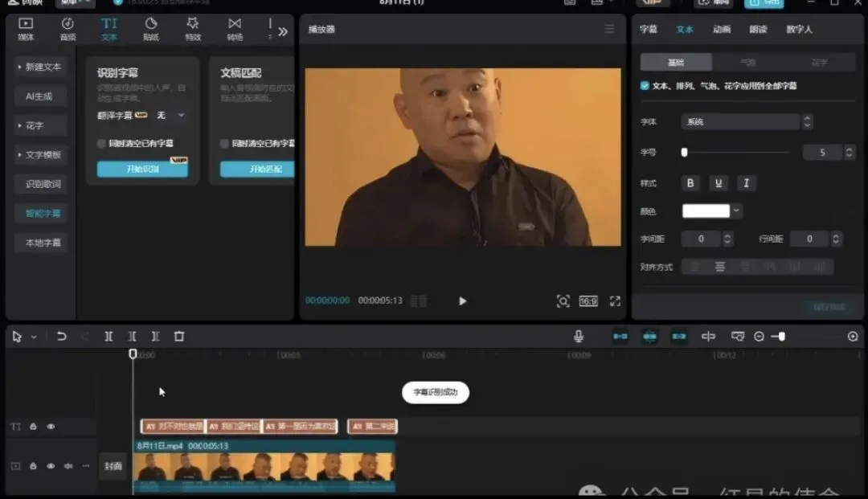The image size is (868, 499).
Task: Hide the subtitle track via eye icon
Action: [51, 427]
